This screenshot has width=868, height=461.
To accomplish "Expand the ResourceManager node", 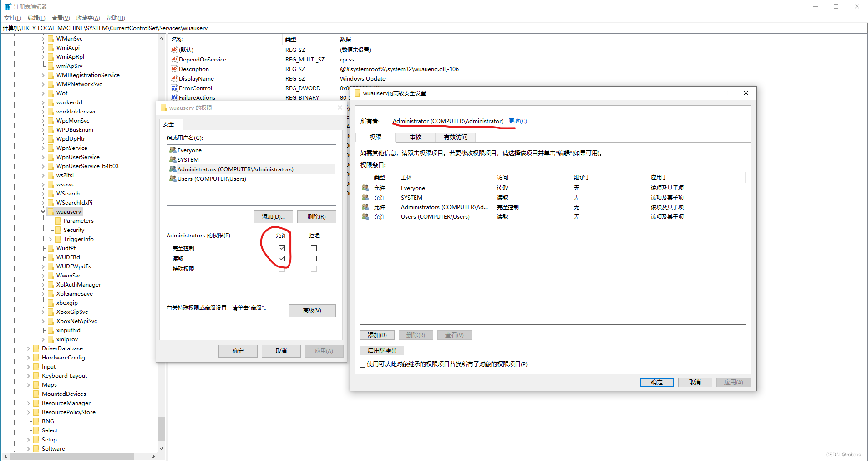I will point(29,403).
